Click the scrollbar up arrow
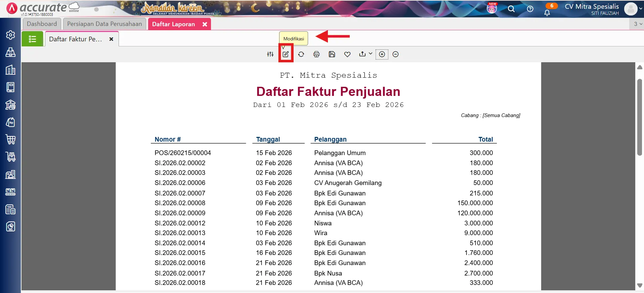The height and width of the screenshot is (293, 644). click(x=640, y=67)
